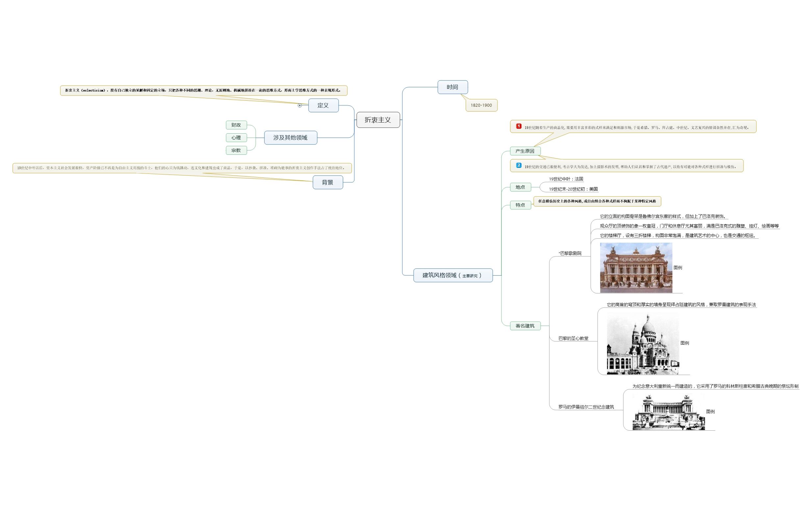Select the 定义 topic node
Screen dimensions: 812x511
[323, 105]
